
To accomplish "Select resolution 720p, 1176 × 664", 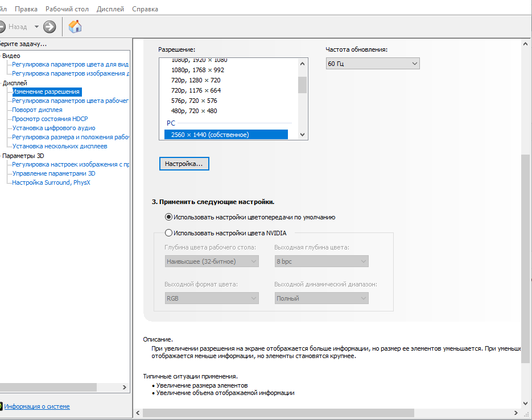I will click(196, 90).
